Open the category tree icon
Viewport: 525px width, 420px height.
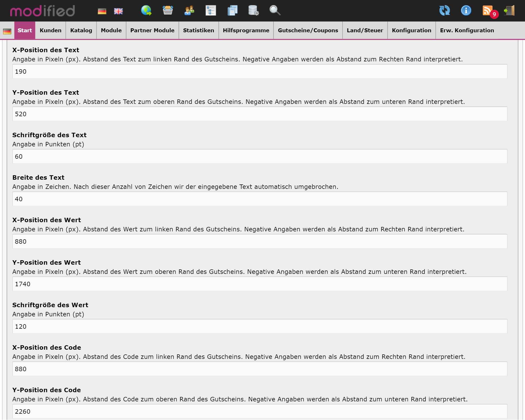(x=211, y=10)
